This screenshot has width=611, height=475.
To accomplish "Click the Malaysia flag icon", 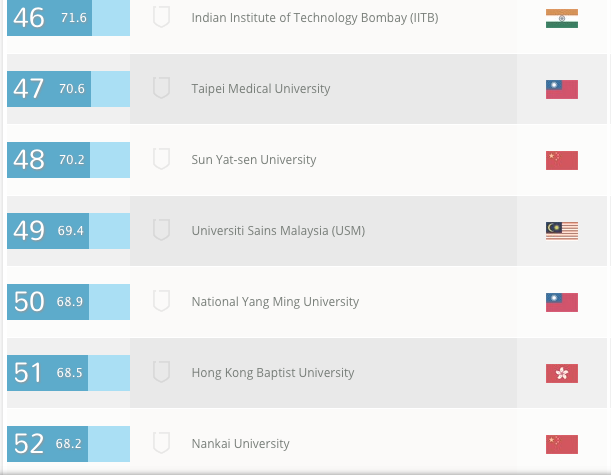I will 561,231.
